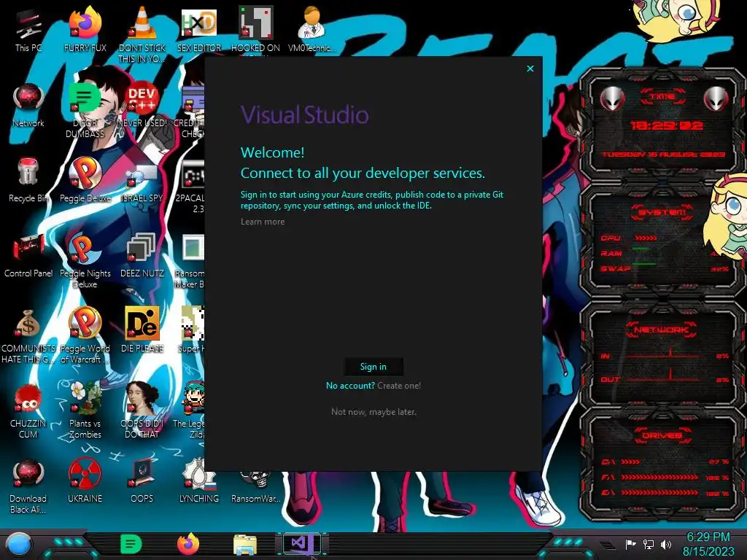Click the Start orb button
Viewport: 747px width, 560px height.
point(18,545)
